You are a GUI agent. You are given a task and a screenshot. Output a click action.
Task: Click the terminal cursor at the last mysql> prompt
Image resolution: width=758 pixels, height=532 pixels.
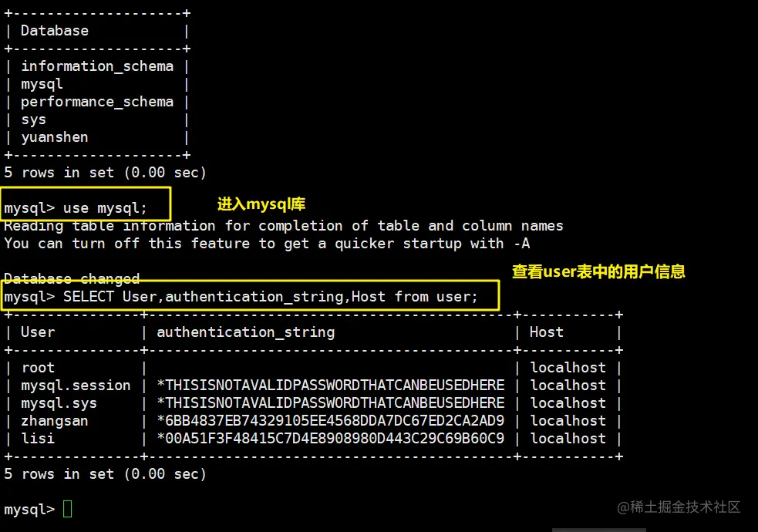click(x=68, y=509)
